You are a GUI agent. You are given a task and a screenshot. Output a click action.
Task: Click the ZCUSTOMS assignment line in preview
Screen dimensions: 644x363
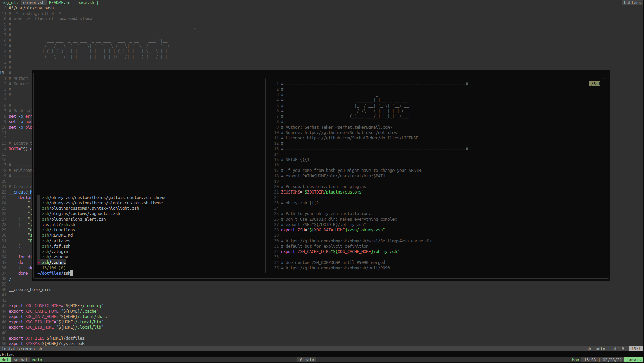point(322,192)
